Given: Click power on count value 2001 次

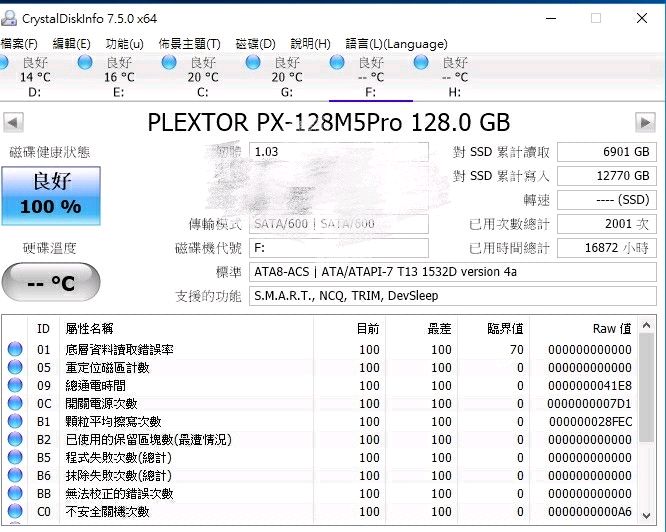Looking at the screenshot, I should (607, 224).
